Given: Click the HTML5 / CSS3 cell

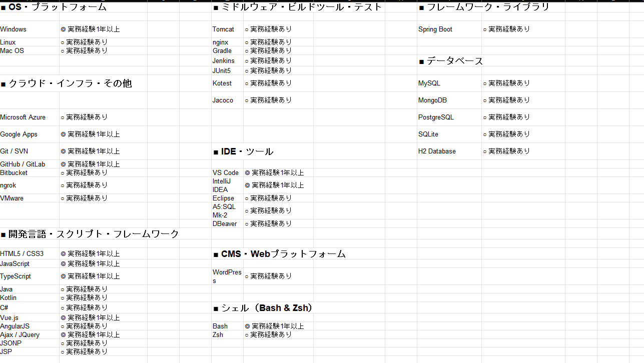Looking at the screenshot, I should (30, 254).
